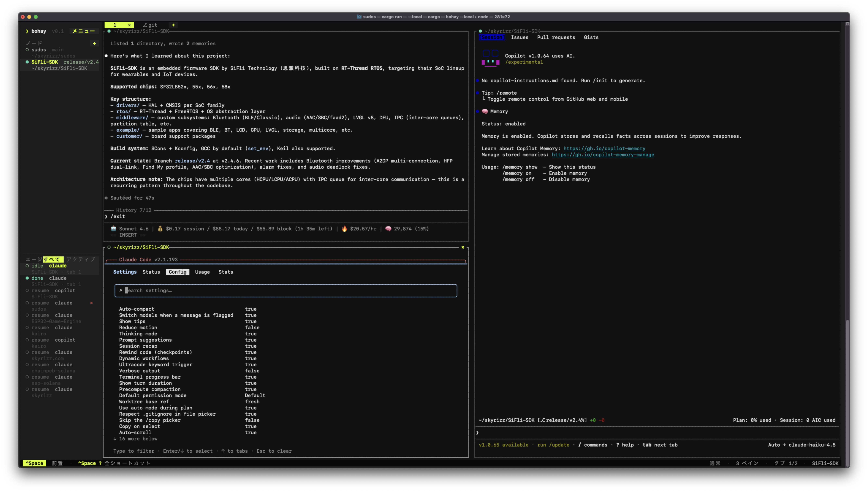Click the brain icon beside Memory heading
This screenshot has height=492, width=868.
tap(485, 111)
